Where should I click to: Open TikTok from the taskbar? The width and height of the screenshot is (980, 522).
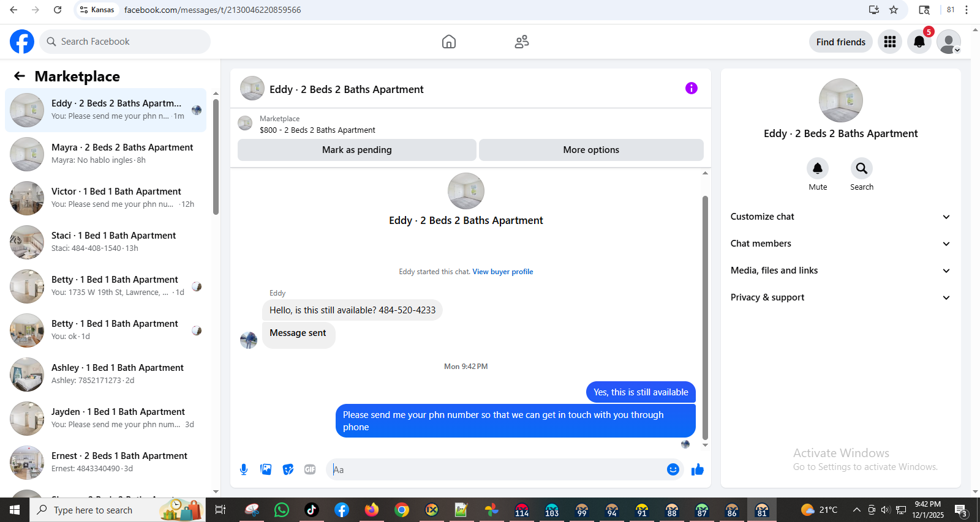[312, 510]
